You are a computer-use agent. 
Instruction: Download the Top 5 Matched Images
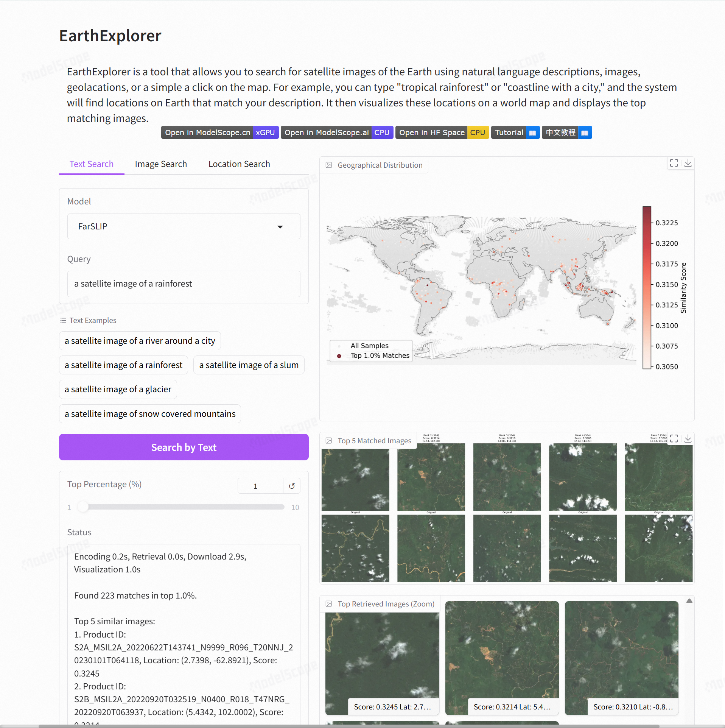click(688, 438)
